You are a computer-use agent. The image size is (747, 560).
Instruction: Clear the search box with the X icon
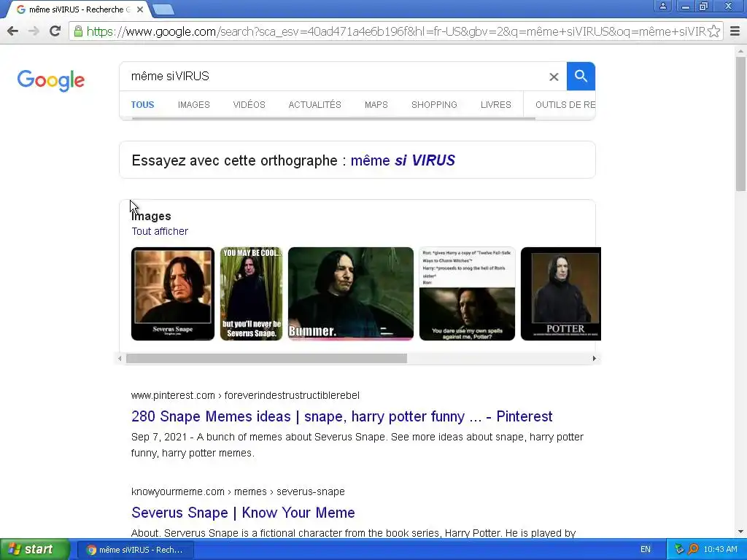(554, 77)
